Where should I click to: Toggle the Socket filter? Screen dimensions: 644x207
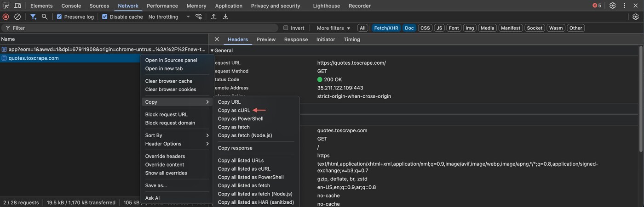(535, 28)
